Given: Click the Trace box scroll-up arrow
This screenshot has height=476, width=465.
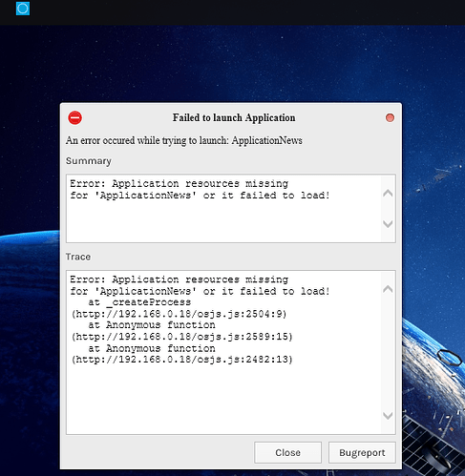Looking at the screenshot, I should pyautogui.click(x=388, y=289).
